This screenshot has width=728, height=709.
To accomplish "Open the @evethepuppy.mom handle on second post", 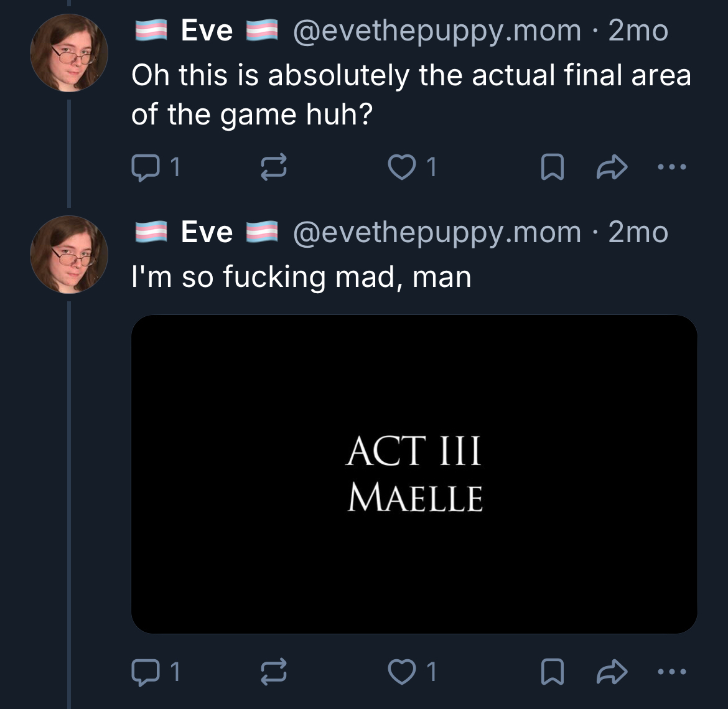I will 436,232.
